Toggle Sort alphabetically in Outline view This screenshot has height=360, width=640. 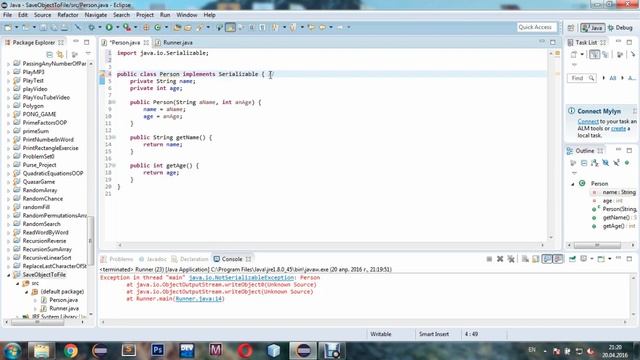595,163
